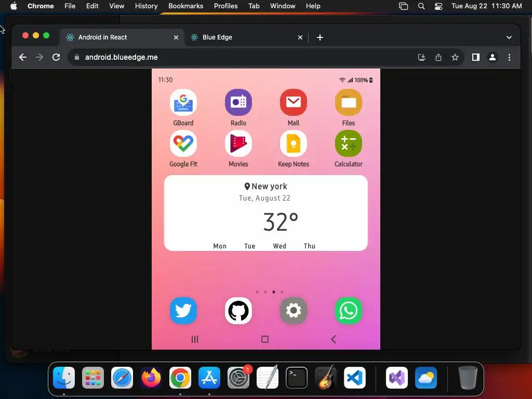Select Wed in weather forecast

[x=280, y=246]
